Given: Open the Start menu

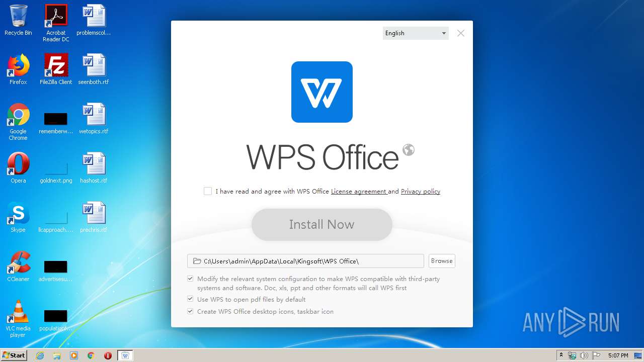Looking at the screenshot, I should click(x=14, y=355).
